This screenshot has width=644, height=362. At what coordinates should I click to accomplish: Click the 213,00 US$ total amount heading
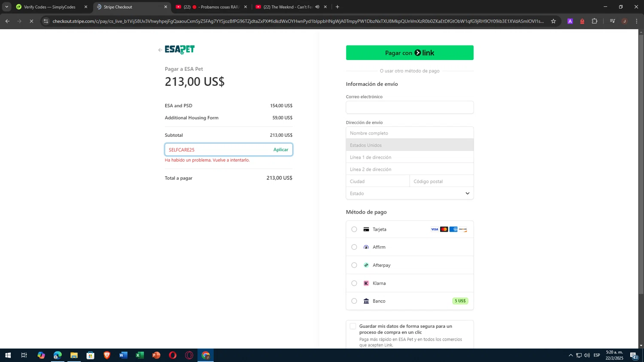coord(194,81)
